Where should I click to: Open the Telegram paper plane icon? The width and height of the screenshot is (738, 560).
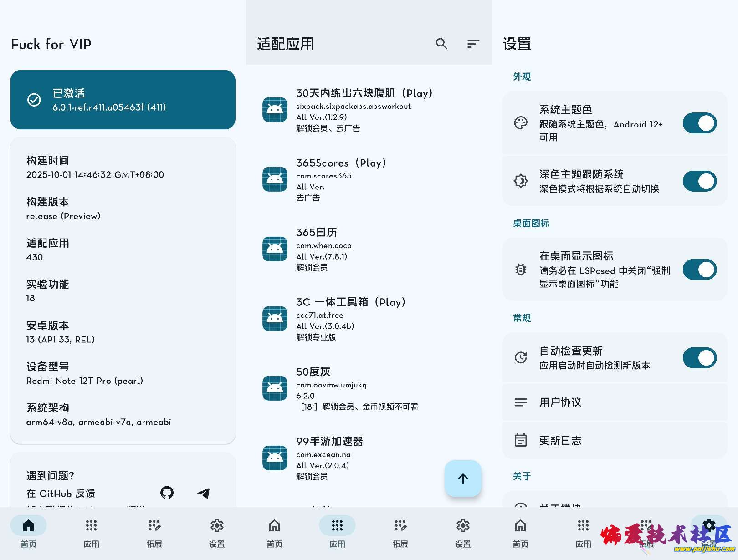204,493
